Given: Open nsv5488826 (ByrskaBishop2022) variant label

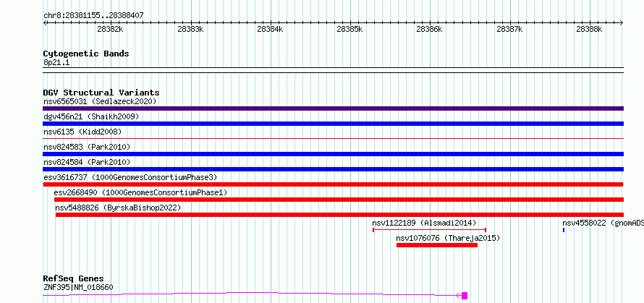Looking at the screenshot, I should pyautogui.click(x=118, y=208).
